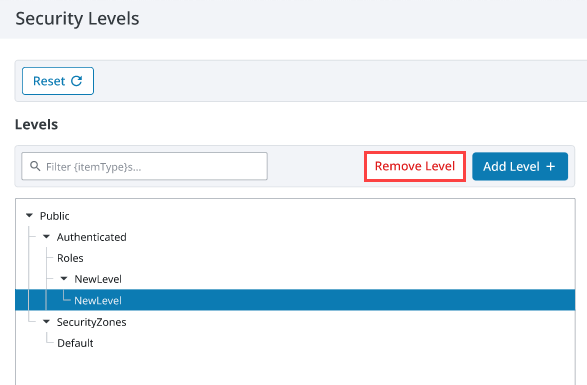Click the magnifying glass search icon
Screen dimensions: 587x385
click(x=35, y=166)
